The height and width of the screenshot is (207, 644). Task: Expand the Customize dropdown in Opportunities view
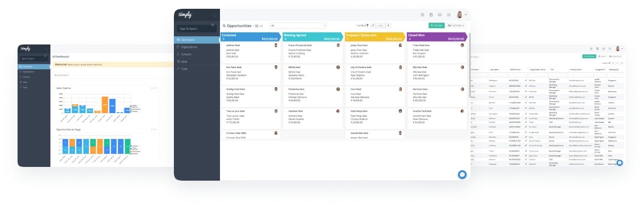[x=456, y=25]
